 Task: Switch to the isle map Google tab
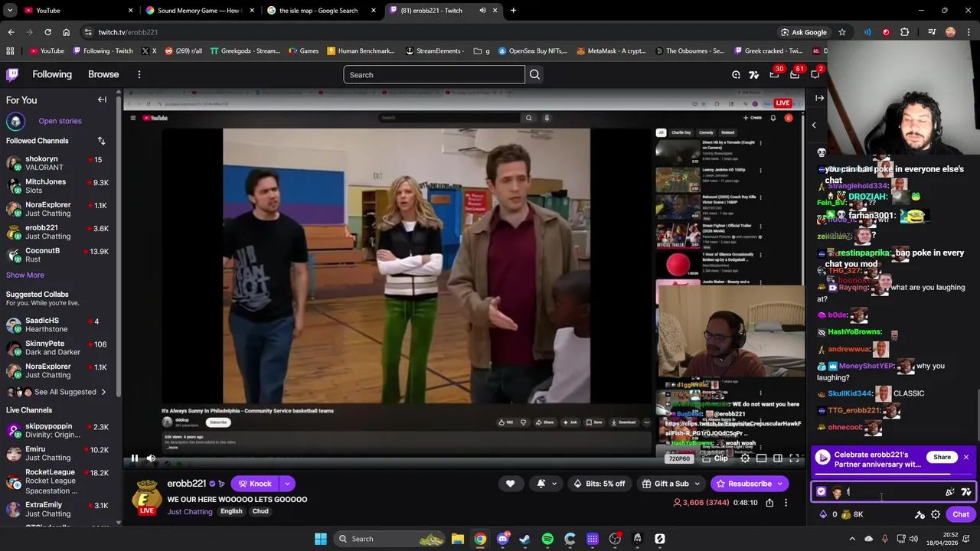coord(322,11)
